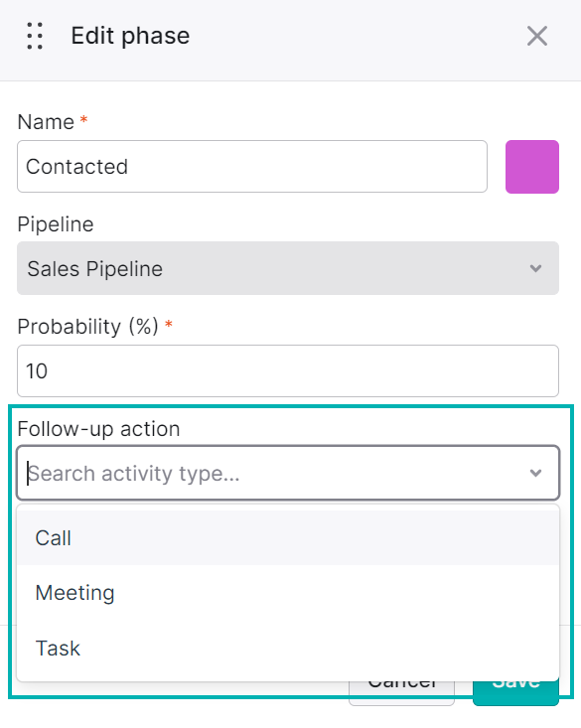Click the Pipeline field label
The width and height of the screenshot is (581, 728).
[56, 224]
